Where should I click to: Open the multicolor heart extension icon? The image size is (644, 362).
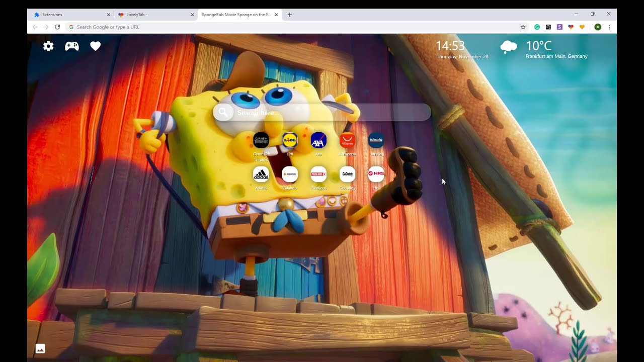pyautogui.click(x=571, y=27)
